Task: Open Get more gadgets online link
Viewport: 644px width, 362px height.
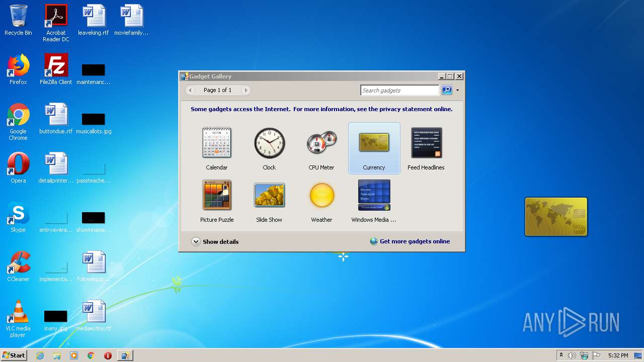Action: coord(410,241)
